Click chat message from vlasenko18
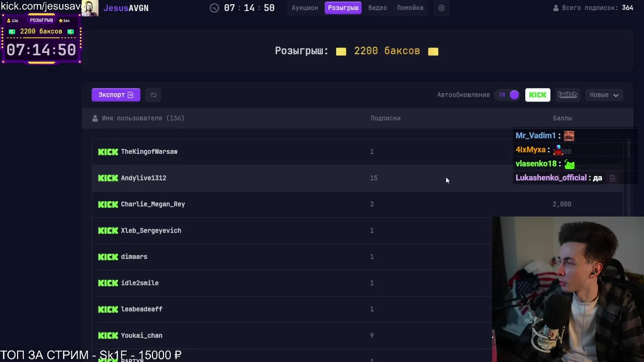644x362 pixels. 545,164
